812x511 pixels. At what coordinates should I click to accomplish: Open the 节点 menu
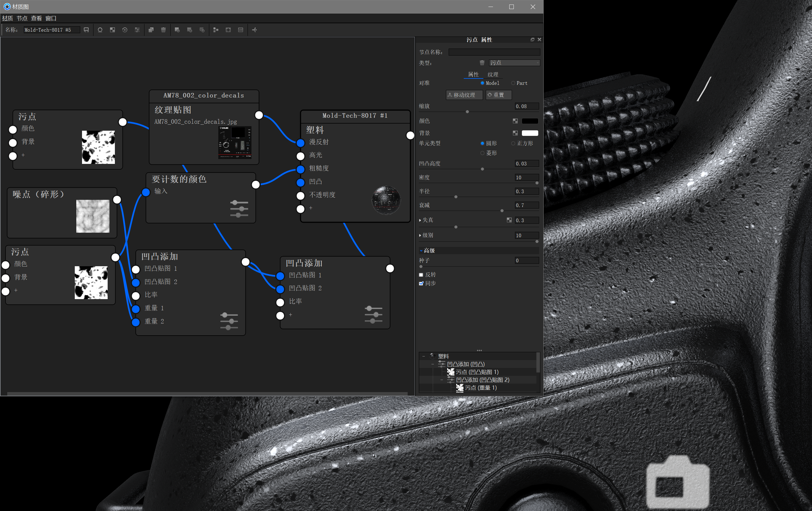tap(22, 18)
